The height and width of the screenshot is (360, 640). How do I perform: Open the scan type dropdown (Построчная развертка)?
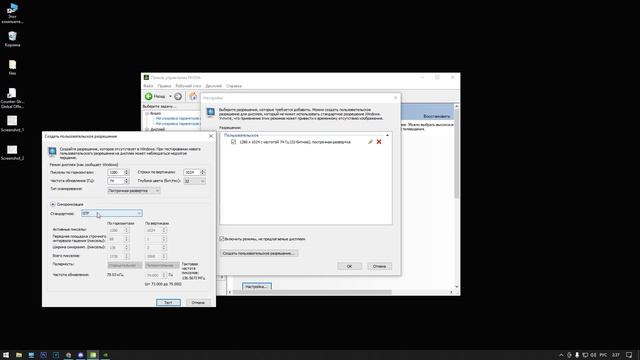tap(133, 191)
